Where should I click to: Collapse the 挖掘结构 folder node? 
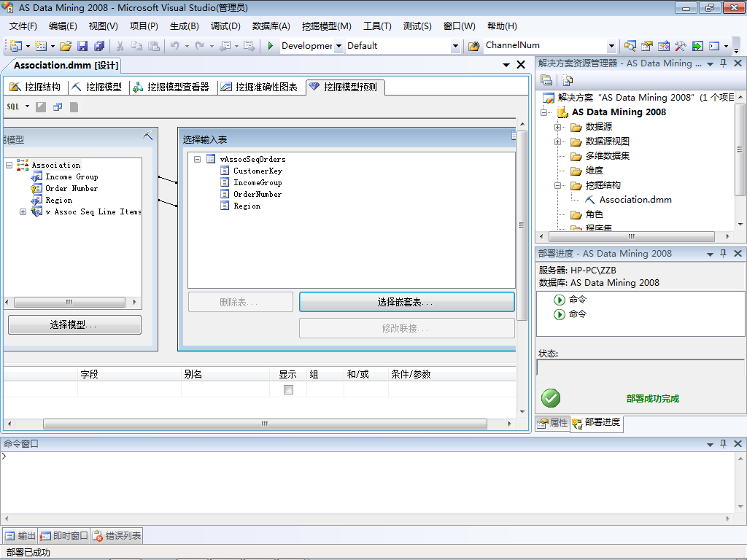[557, 185]
